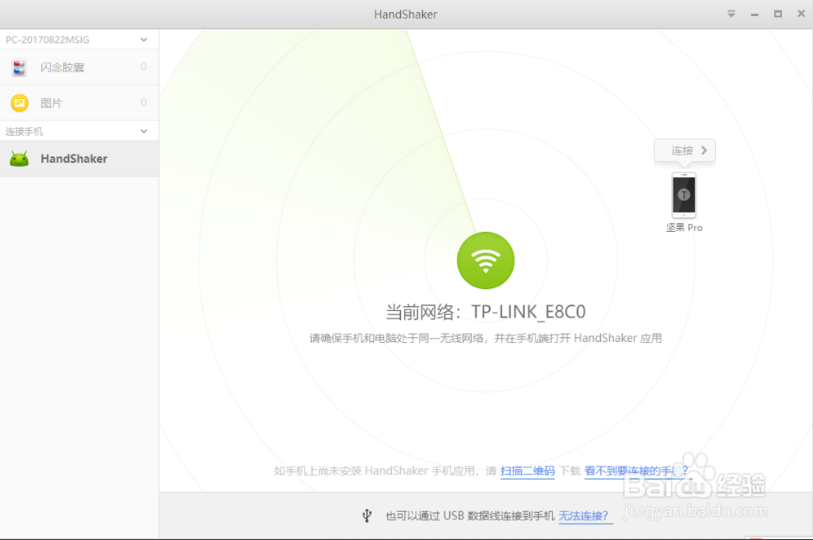Select the 坚果 Pro phone thumbnail
The image size is (813, 540).
click(x=684, y=195)
